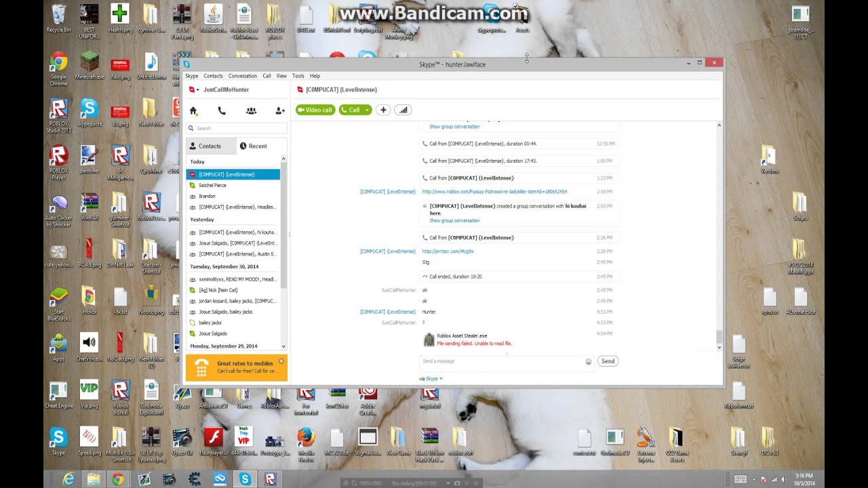The width and height of the screenshot is (868, 488).
Task: Open on-screen keyboard tray icon
Action: point(741,479)
